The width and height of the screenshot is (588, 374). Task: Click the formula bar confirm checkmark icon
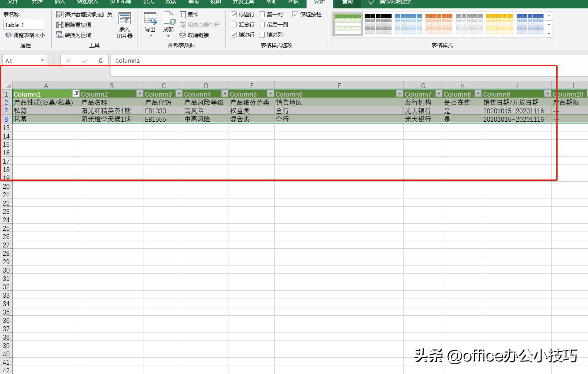coord(85,60)
